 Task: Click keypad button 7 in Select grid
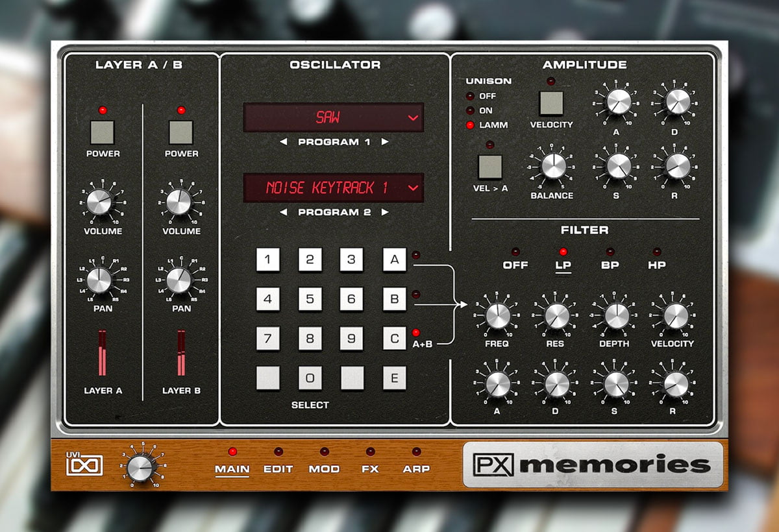coord(268,339)
